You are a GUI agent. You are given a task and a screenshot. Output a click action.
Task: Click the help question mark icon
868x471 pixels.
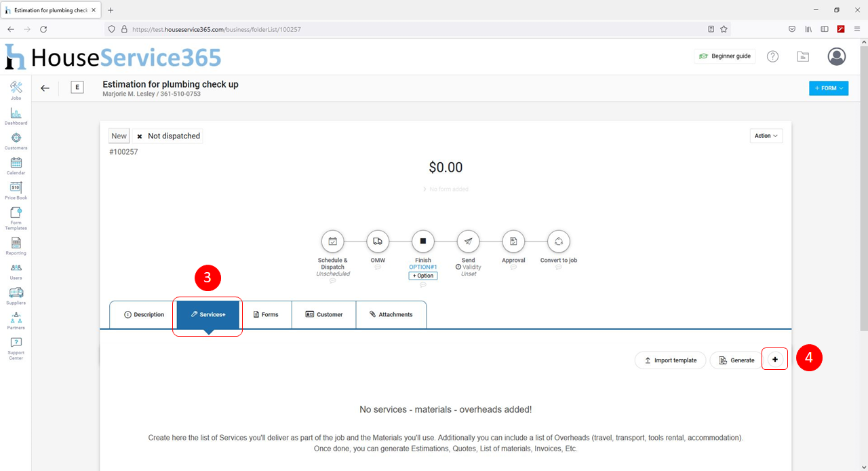(772, 56)
